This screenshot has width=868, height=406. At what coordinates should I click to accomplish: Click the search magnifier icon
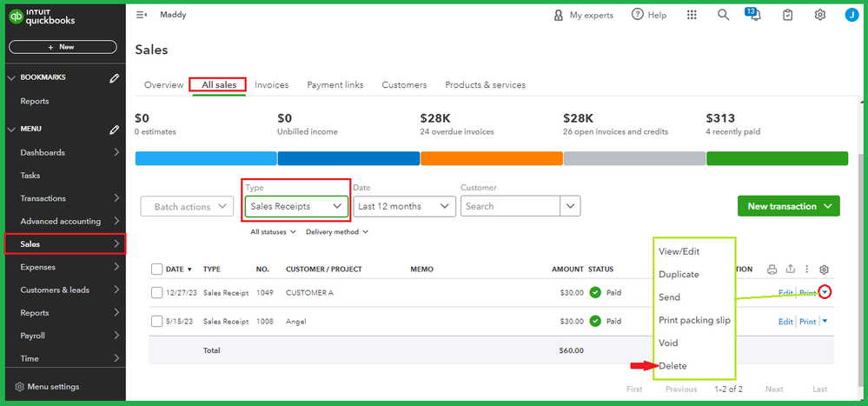[x=723, y=15]
